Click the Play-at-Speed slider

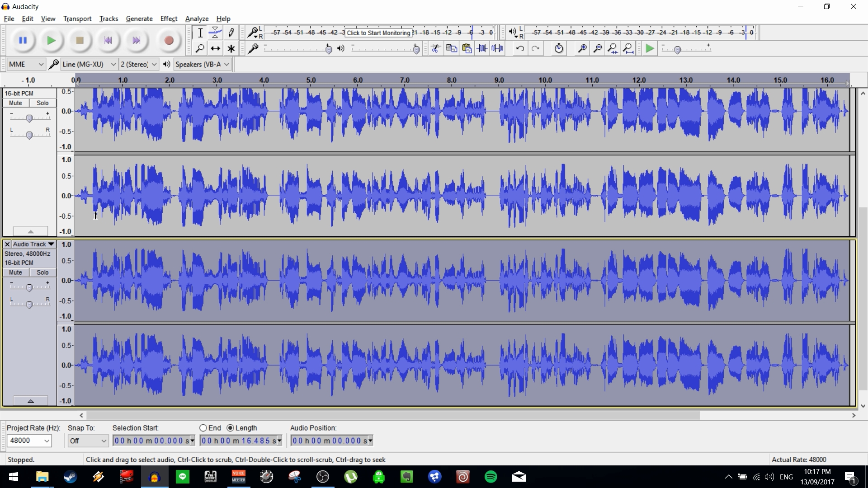point(686,49)
